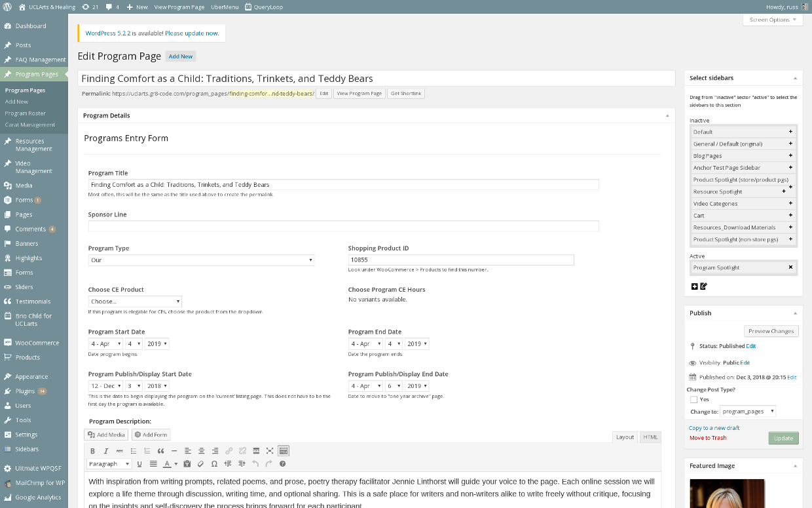Screen dimensions: 812x508
Task: Insert a blockquote
Action: 160,451
